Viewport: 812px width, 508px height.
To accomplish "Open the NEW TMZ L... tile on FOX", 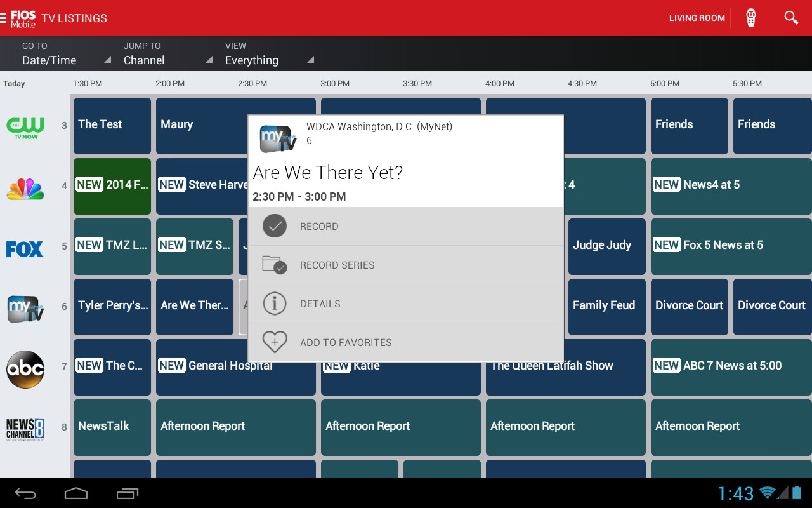I will [x=112, y=246].
